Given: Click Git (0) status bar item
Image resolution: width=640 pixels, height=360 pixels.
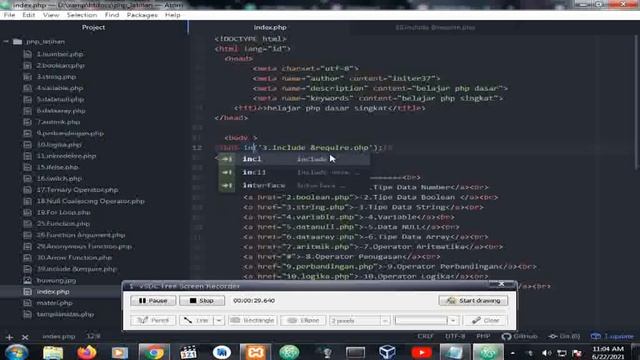Looking at the screenshot, I should point(564,336).
